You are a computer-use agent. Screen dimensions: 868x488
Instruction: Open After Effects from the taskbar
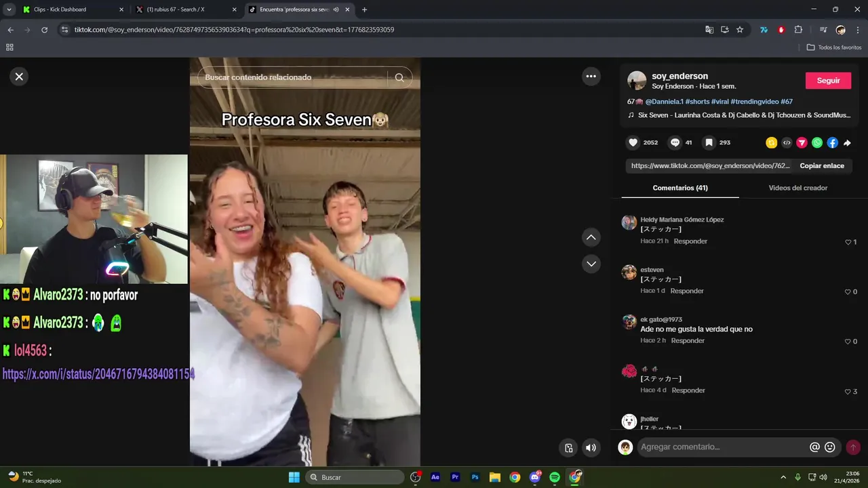pyautogui.click(x=435, y=477)
